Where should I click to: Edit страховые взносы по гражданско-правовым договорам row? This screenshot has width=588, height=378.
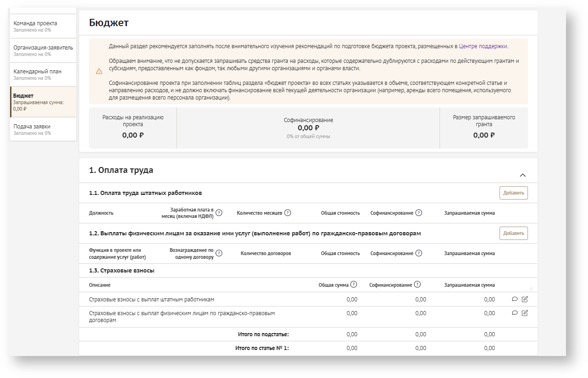[x=525, y=313]
